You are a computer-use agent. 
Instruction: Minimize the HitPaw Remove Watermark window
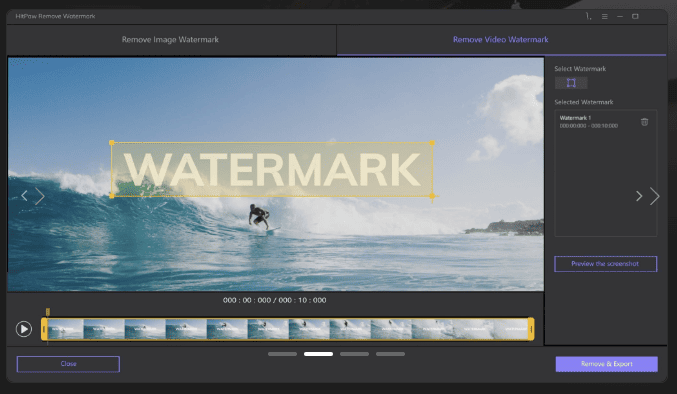tap(620, 16)
